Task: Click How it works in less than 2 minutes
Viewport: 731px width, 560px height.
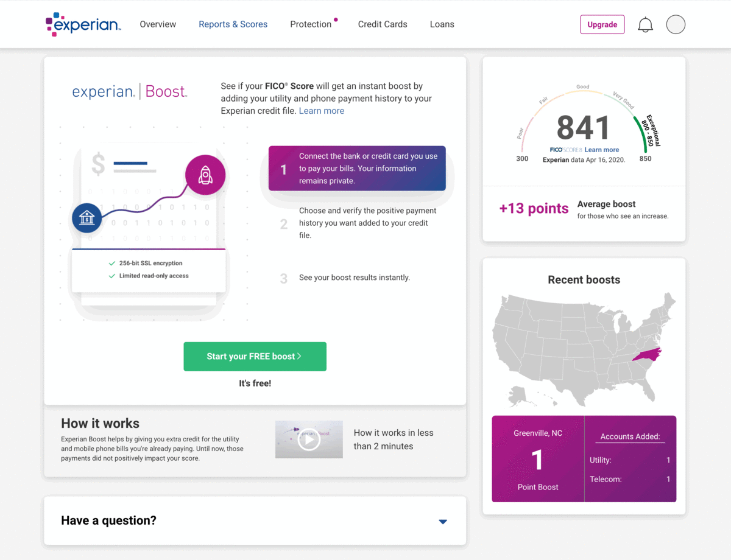Action: pos(394,439)
